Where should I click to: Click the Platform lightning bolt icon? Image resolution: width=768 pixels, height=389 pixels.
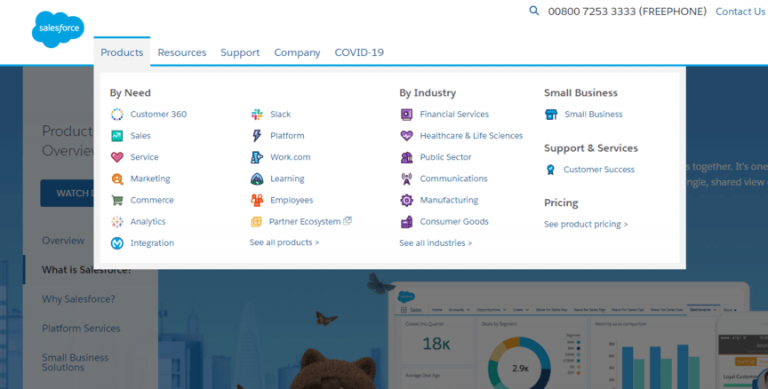[257, 136]
